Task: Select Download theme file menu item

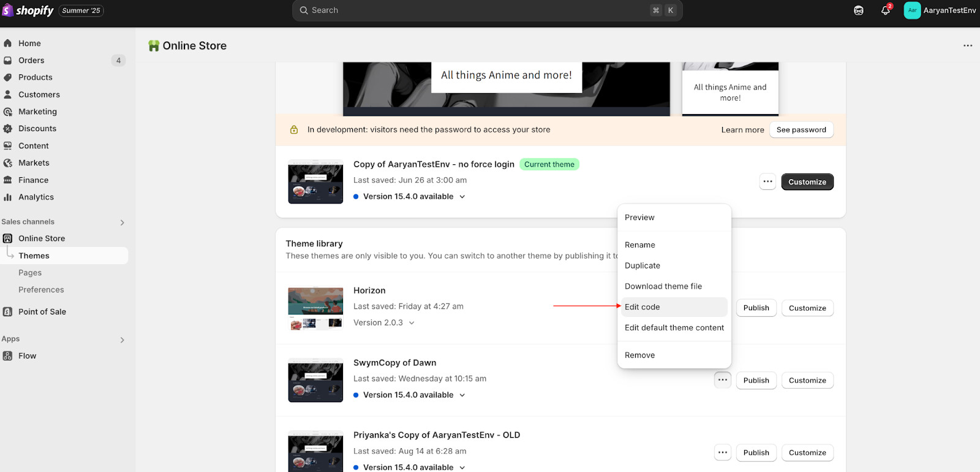Action: click(674, 286)
